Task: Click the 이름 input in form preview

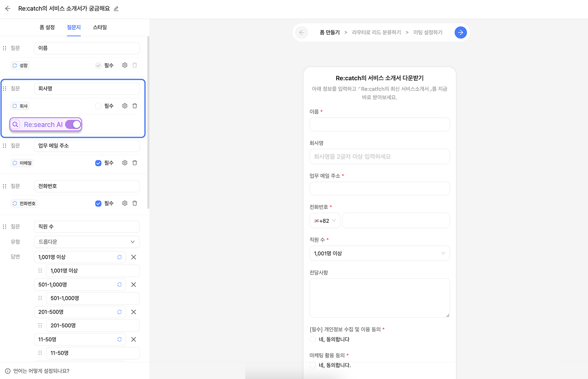Action: 380,124
